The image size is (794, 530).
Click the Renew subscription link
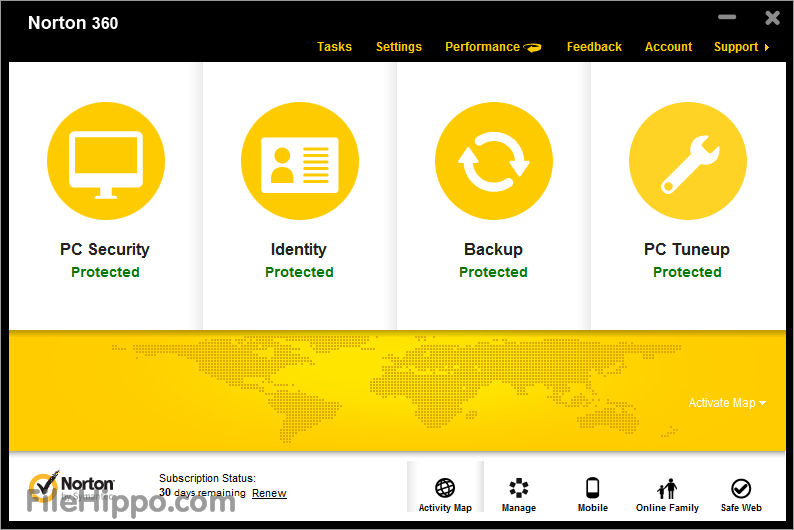click(x=269, y=493)
